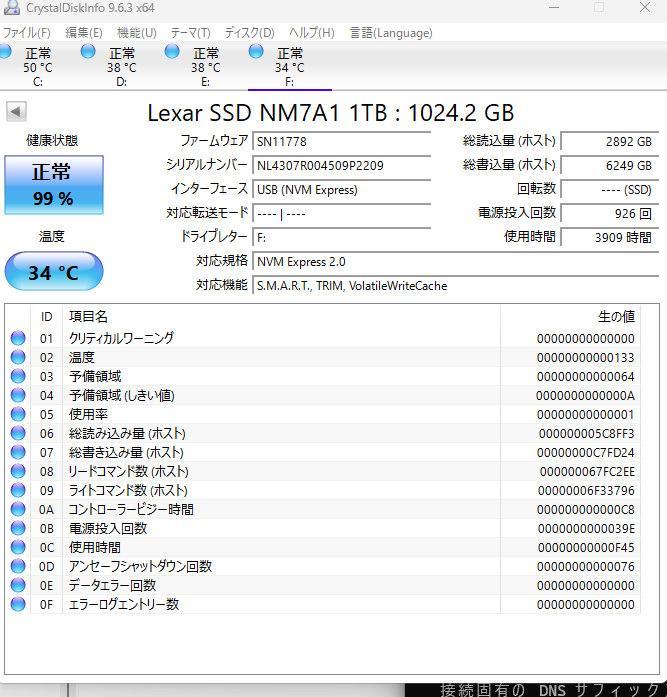Click the status icon for データエラー回数 row
Image resolution: width=667 pixels, height=697 pixels.
[18, 585]
